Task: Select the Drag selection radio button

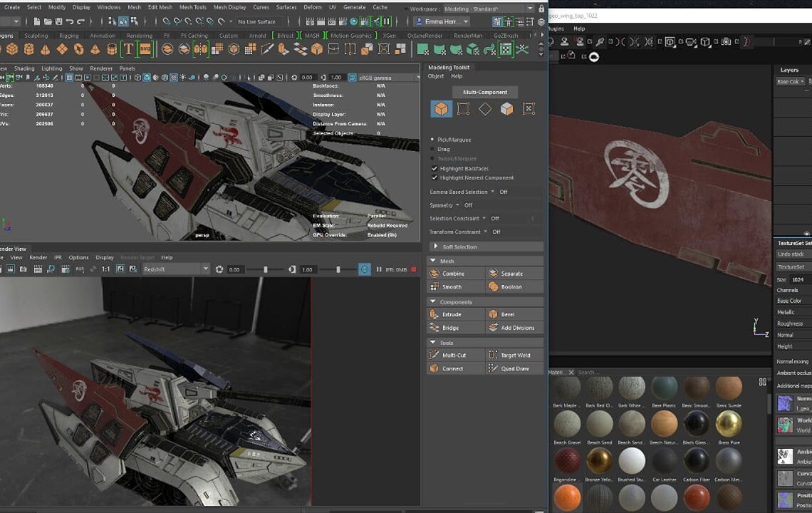Action: (432, 149)
